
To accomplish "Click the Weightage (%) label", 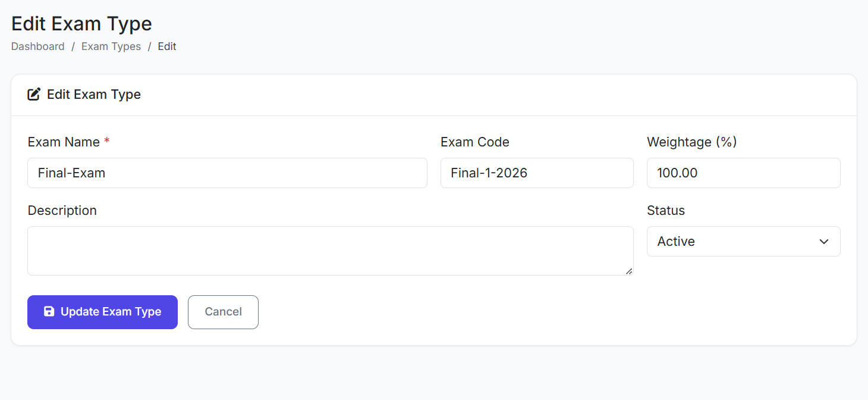I will (x=691, y=142).
